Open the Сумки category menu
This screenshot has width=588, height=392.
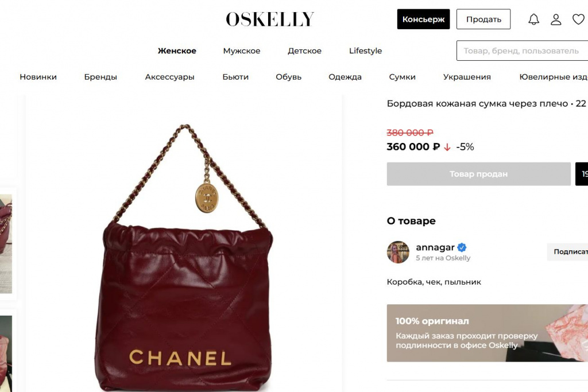pos(402,77)
